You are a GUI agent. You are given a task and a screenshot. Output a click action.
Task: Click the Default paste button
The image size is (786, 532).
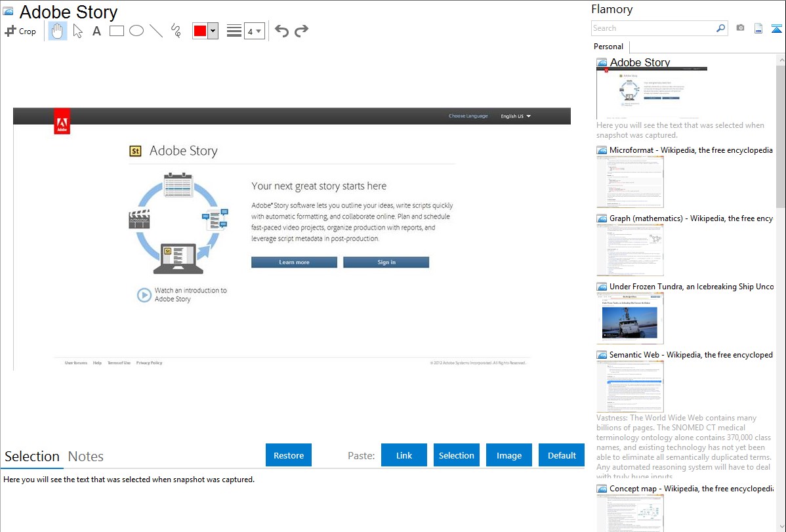562,455
